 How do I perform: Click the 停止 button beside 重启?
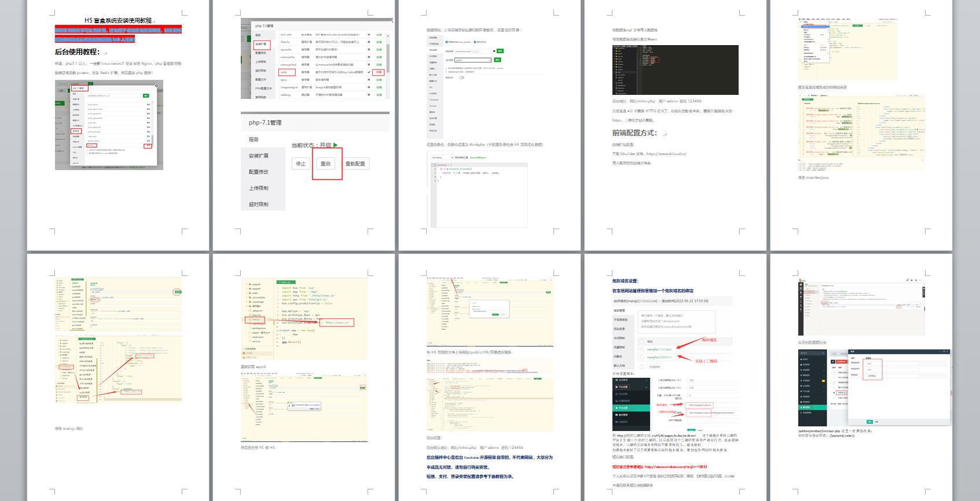pos(300,164)
